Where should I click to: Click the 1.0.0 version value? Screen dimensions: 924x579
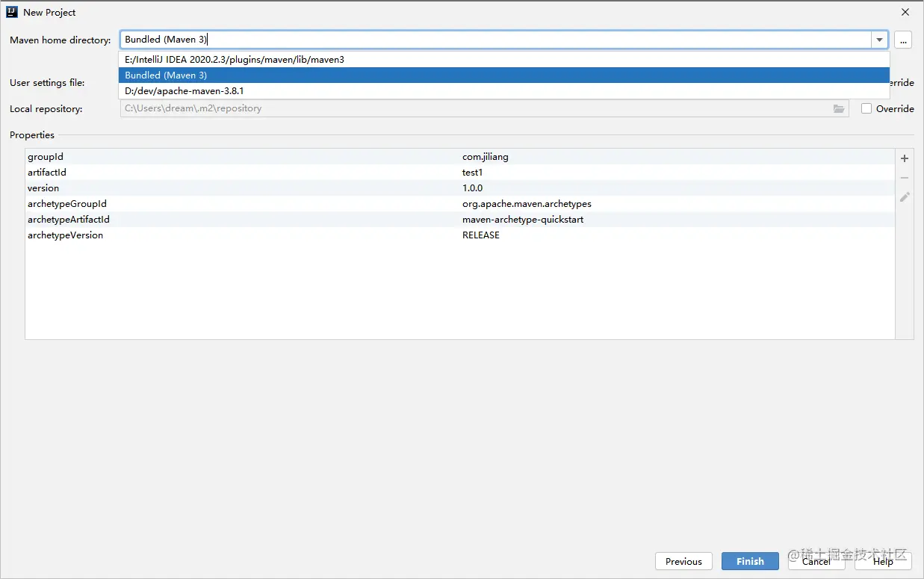tap(473, 188)
